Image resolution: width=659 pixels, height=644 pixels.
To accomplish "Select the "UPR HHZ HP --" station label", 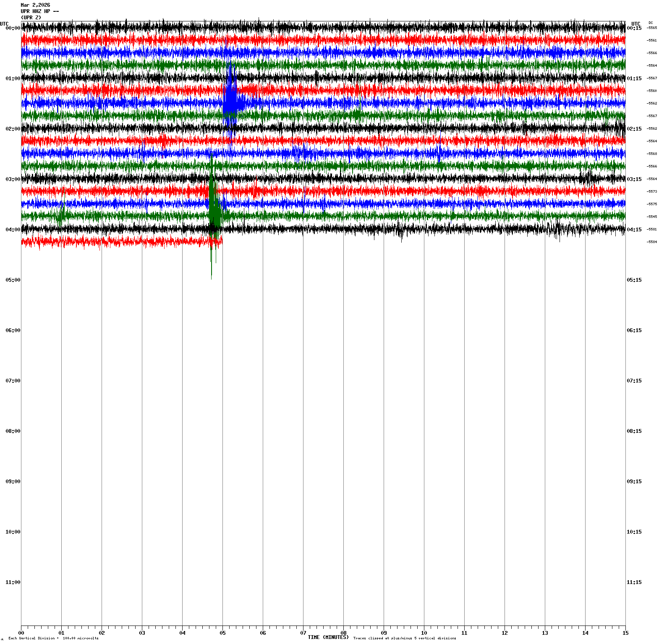I will [39, 11].
